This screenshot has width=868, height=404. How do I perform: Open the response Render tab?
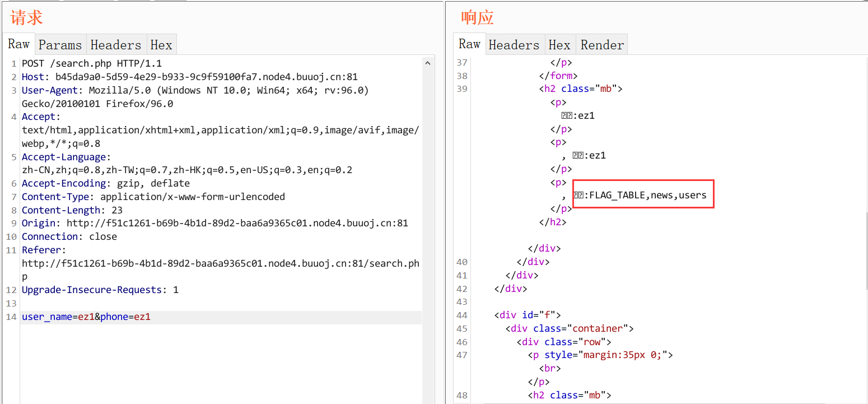(602, 45)
